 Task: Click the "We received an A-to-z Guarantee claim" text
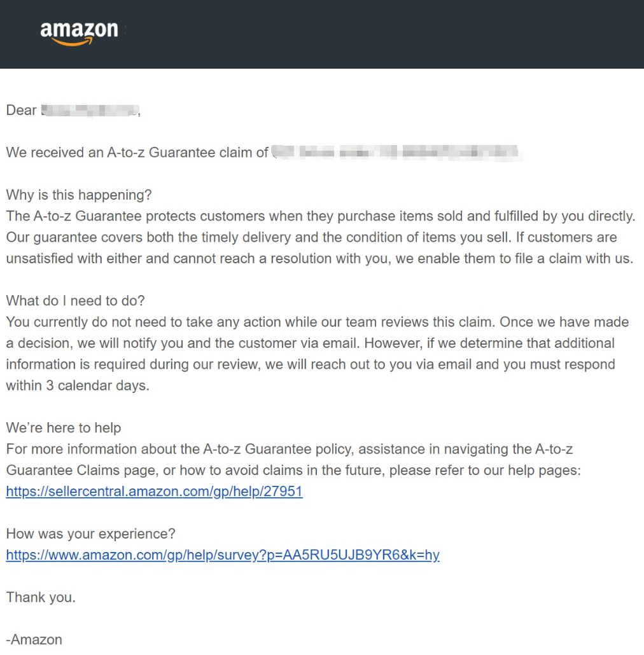[137, 153]
